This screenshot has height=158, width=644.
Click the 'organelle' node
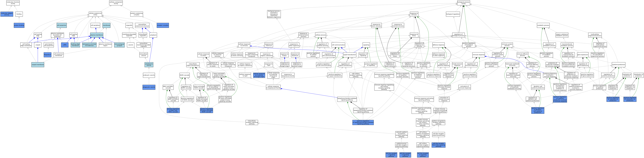(x=129, y=25)
